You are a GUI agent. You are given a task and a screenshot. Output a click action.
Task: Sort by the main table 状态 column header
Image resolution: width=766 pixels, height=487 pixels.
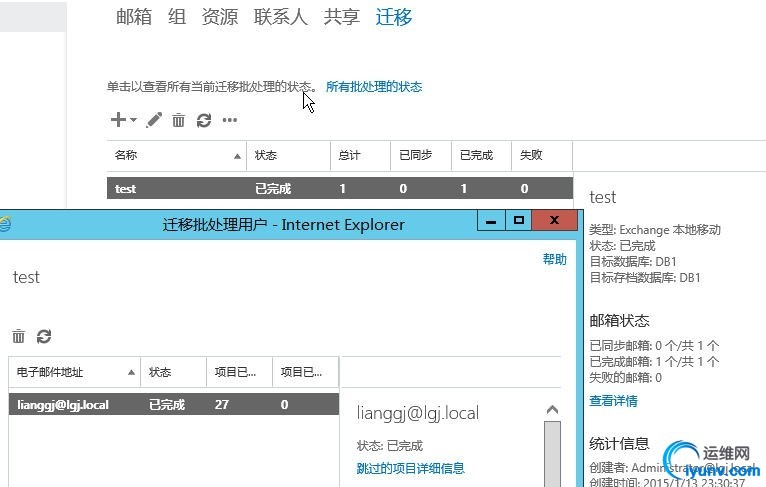[288, 155]
